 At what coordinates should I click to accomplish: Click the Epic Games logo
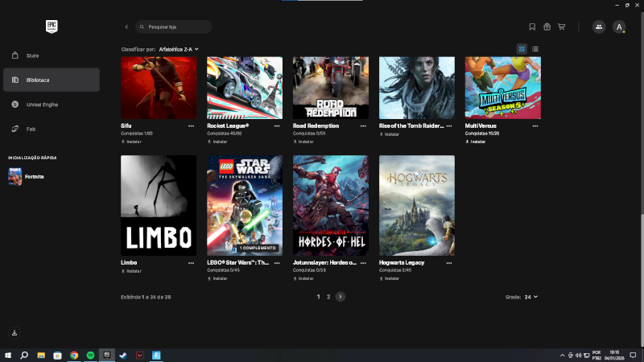click(52, 26)
